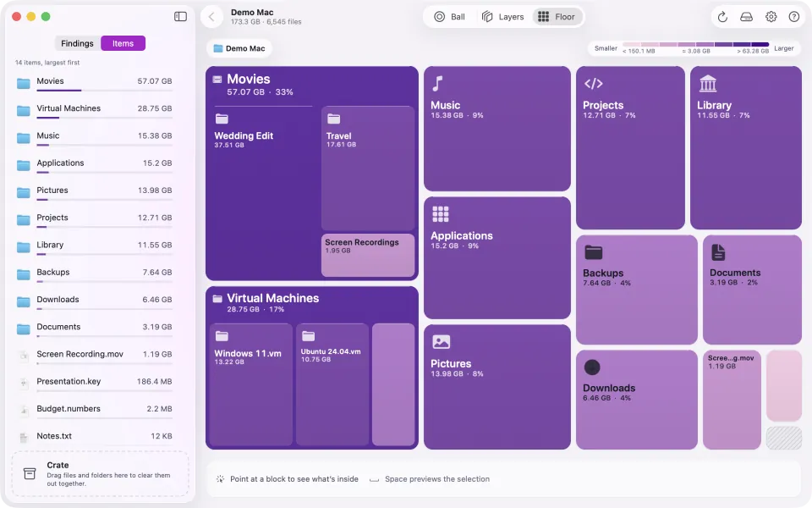This screenshot has width=812, height=508.
Task: Click the 'Demo Mac' window title
Action: coord(252,12)
